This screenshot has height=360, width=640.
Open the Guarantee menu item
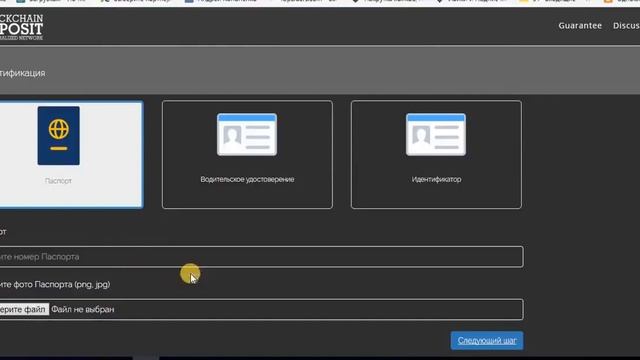point(580,25)
